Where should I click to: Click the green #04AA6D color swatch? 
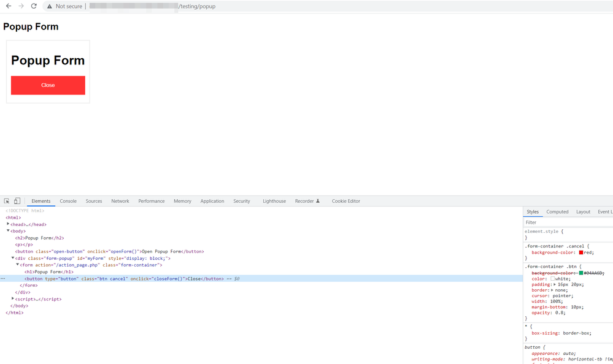[x=581, y=273]
